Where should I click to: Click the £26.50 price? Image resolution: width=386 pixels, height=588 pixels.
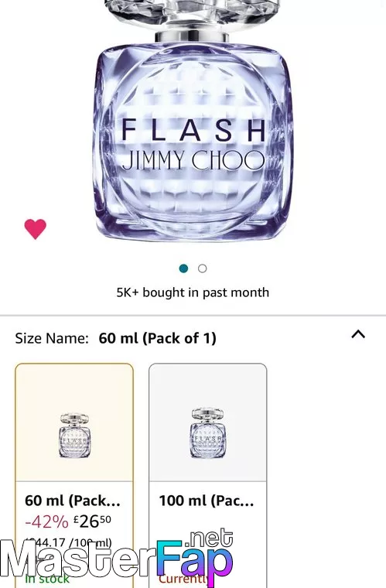tap(92, 521)
